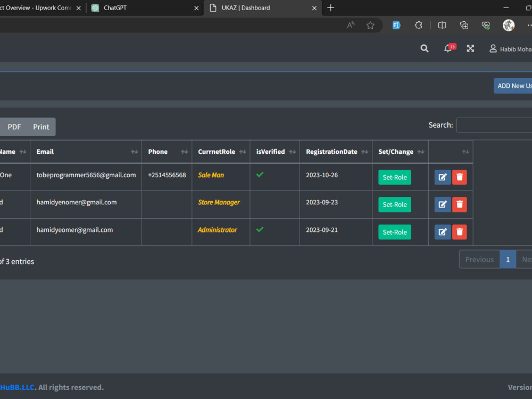Toggle fullscreen expand icon in header
Image resolution: width=532 pixels, height=399 pixels.
[470, 48]
